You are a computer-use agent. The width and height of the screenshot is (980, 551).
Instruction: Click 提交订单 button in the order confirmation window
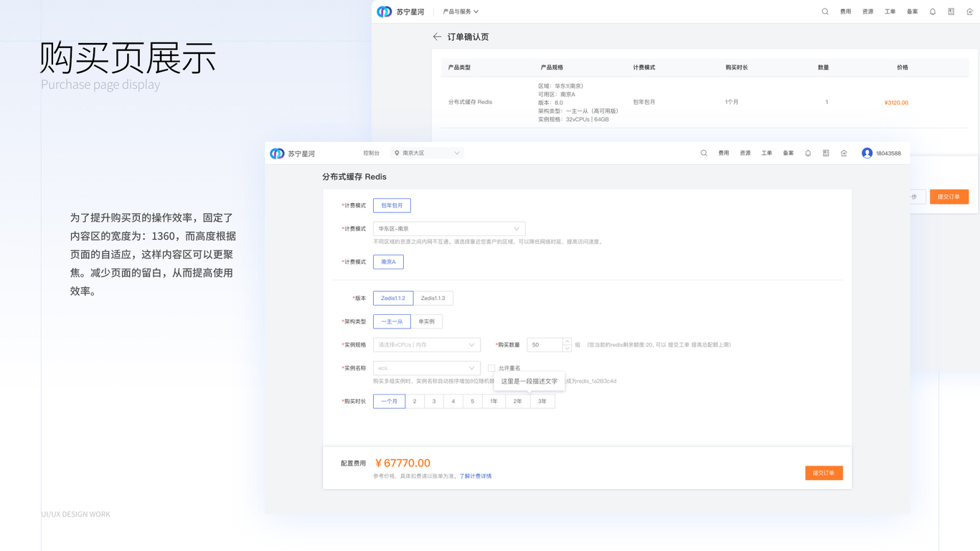pyautogui.click(x=949, y=197)
